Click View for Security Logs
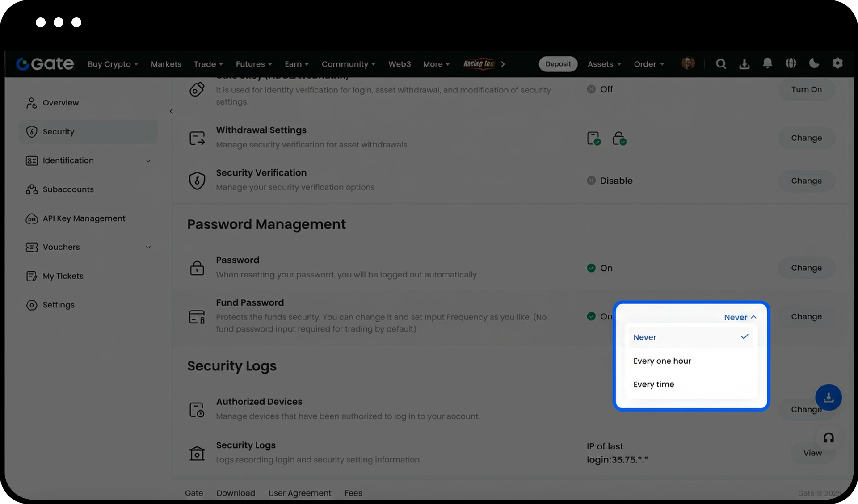Image resolution: width=858 pixels, height=504 pixels. [812, 453]
